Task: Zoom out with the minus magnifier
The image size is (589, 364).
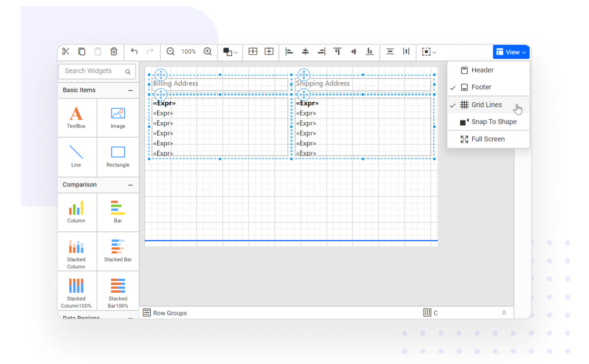Action: (171, 51)
